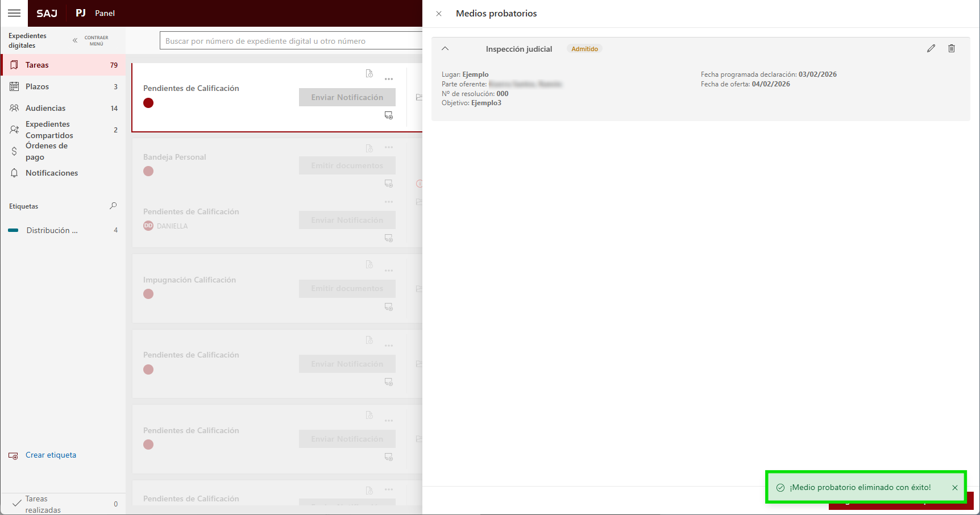This screenshot has height=515, width=980.
Task: Edit the Inspección judicial entry with pencil icon
Action: pyautogui.click(x=931, y=48)
